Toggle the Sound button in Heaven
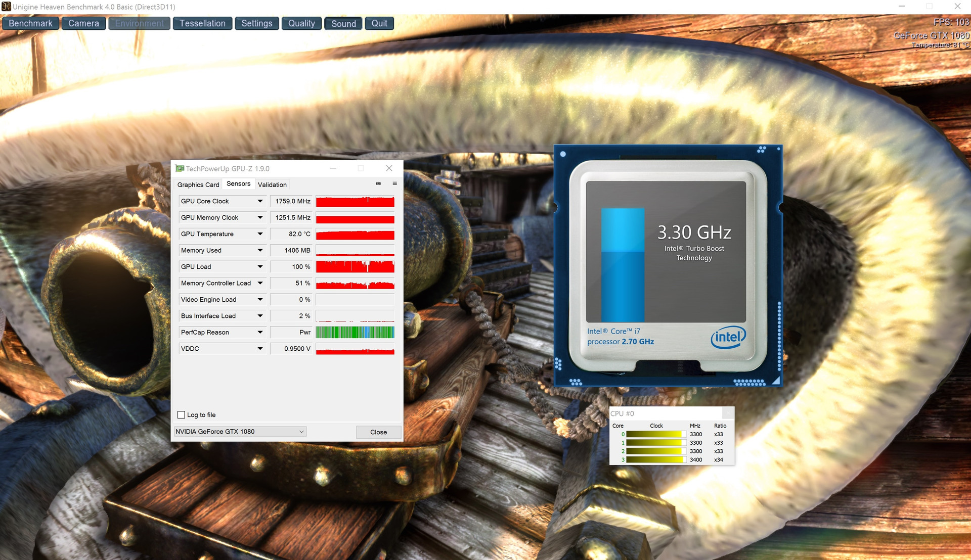Image resolution: width=971 pixels, height=560 pixels. pos(343,24)
